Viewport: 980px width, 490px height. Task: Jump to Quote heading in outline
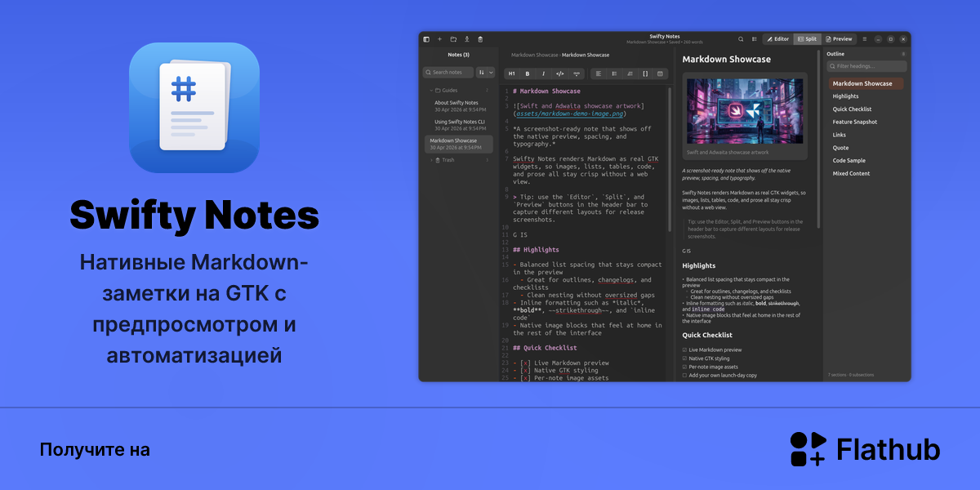tap(841, 148)
